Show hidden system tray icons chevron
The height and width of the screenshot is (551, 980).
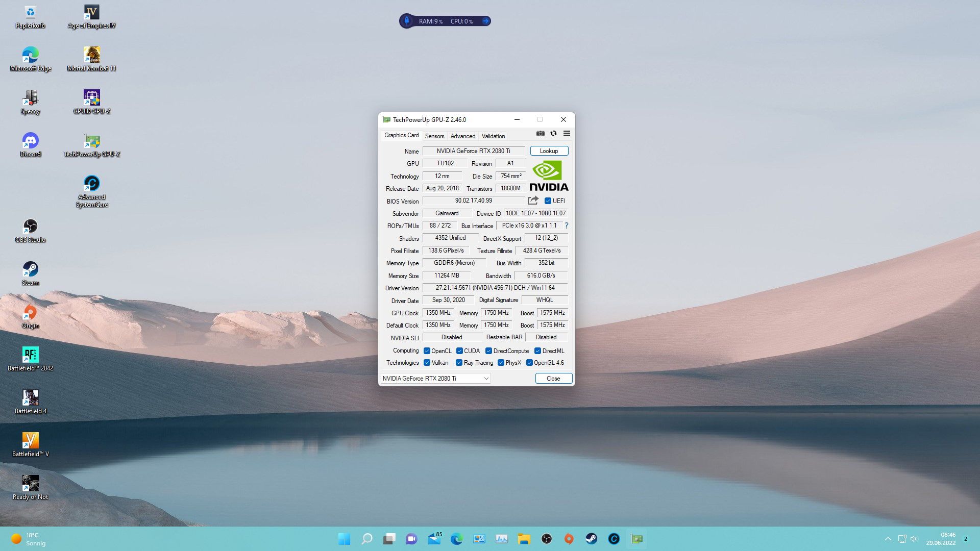[888, 539]
